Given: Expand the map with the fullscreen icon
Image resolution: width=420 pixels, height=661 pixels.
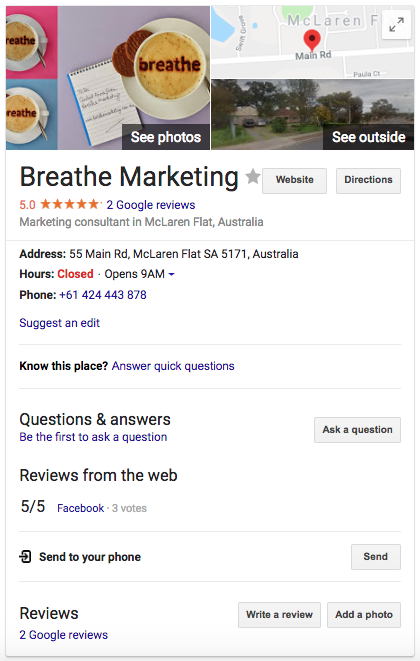Looking at the screenshot, I should (x=396, y=25).
